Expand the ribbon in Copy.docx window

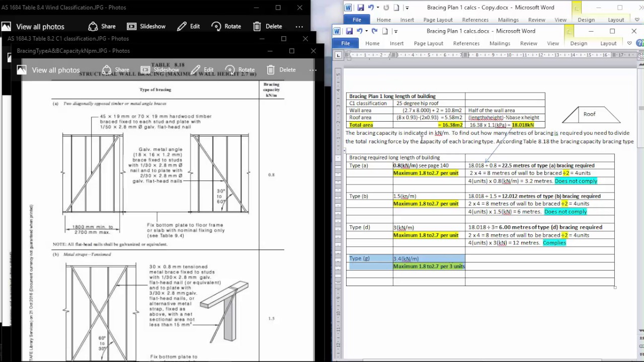(636, 20)
